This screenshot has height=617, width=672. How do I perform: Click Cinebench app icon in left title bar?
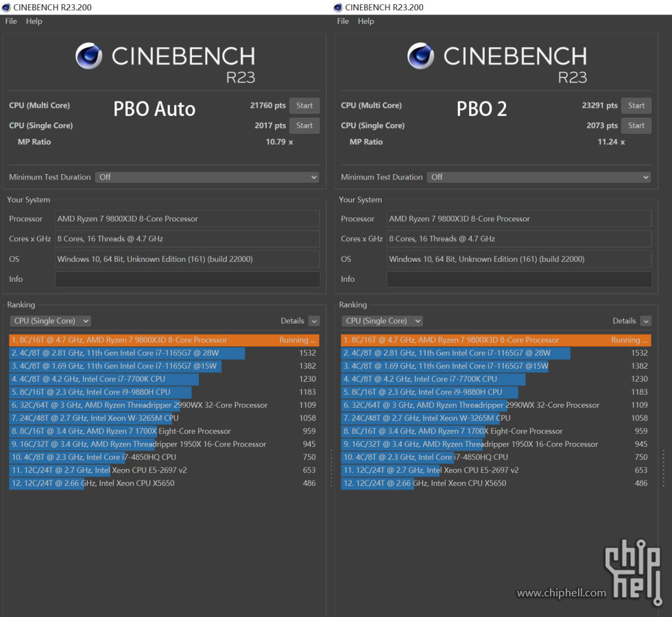[6, 8]
